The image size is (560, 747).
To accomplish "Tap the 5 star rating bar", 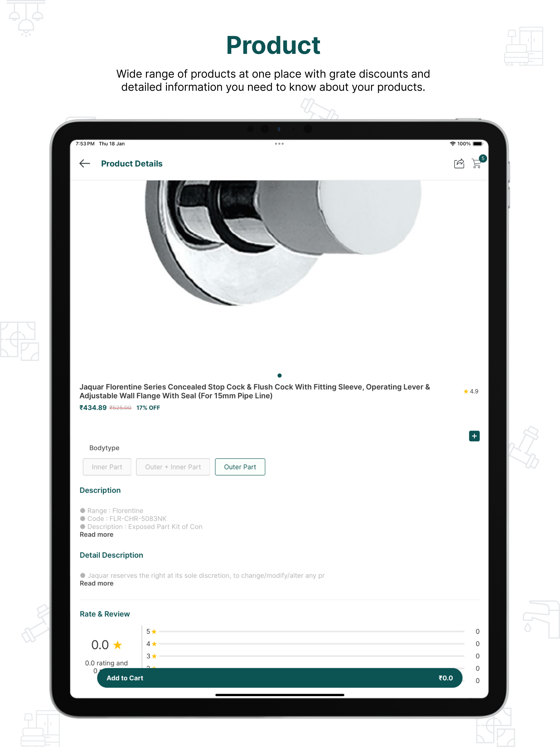I will pyautogui.click(x=312, y=632).
